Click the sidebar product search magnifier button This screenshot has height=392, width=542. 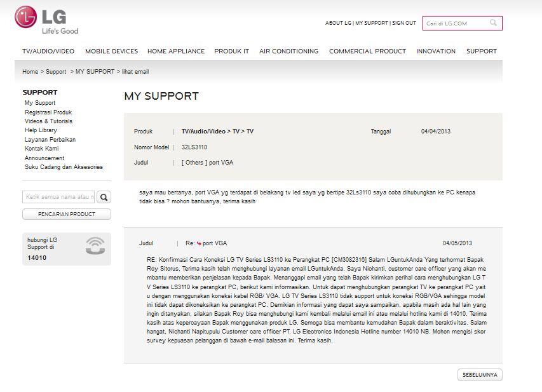[x=104, y=197]
